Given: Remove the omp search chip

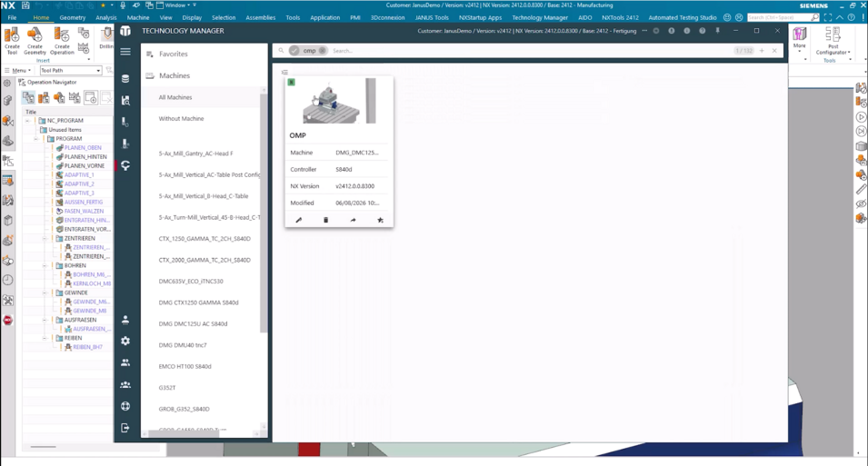Looking at the screenshot, I should (x=322, y=50).
